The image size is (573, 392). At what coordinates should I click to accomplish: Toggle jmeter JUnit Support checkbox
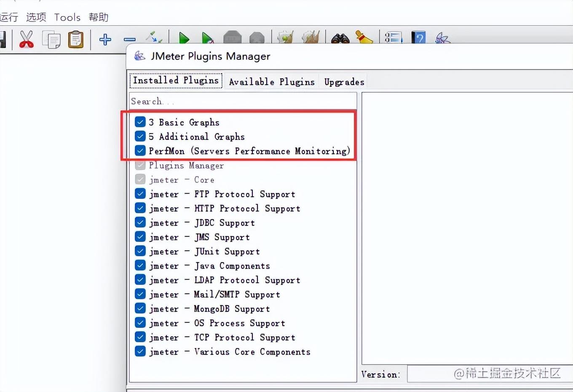[x=140, y=251]
